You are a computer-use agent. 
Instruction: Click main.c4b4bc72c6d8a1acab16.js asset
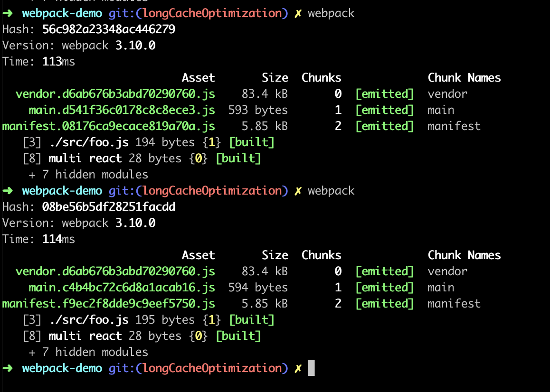[122, 288]
